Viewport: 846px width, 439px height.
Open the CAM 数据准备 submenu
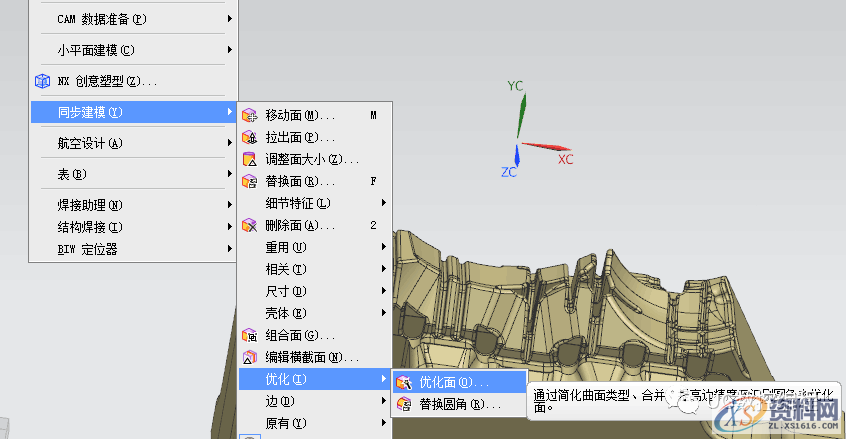133,19
